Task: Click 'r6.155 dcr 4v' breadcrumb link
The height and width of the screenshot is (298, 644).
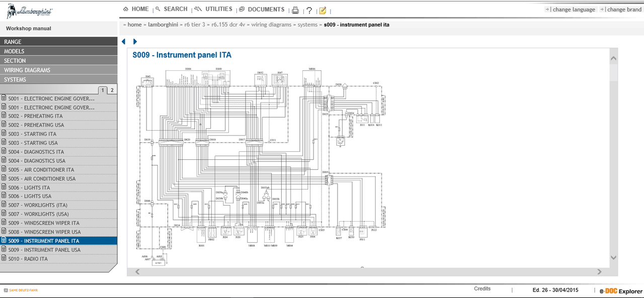Action: tap(228, 25)
